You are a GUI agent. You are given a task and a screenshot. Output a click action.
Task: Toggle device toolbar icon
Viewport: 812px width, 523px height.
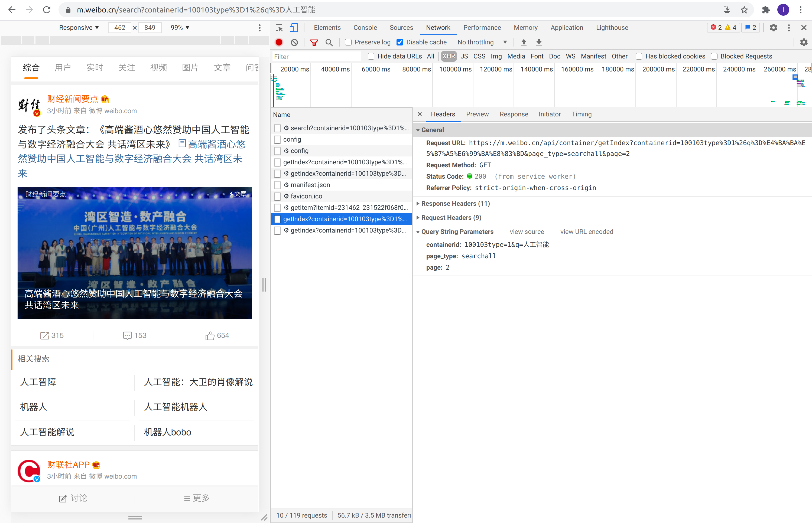point(294,28)
